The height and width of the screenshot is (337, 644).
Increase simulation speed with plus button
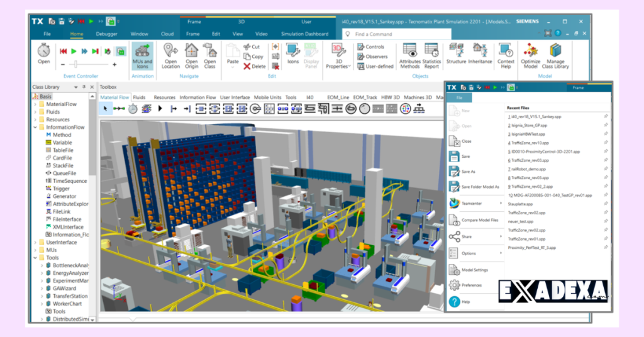pyautogui.click(x=114, y=64)
